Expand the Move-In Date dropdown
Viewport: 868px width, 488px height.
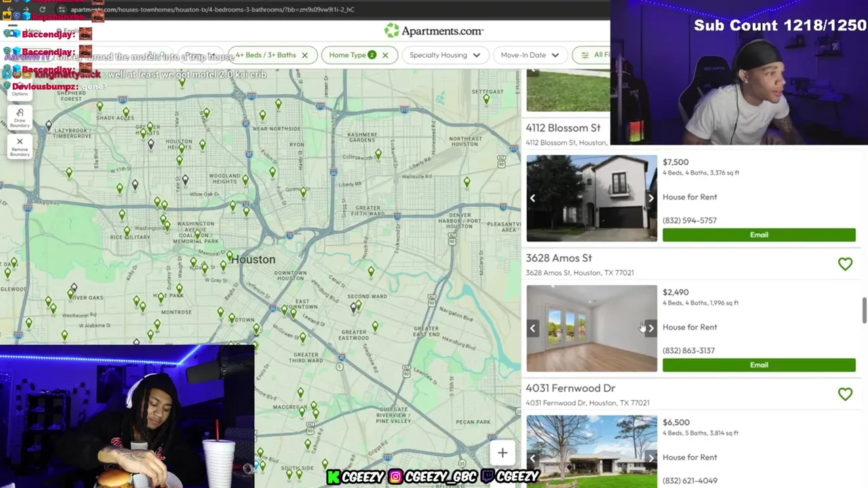click(530, 55)
